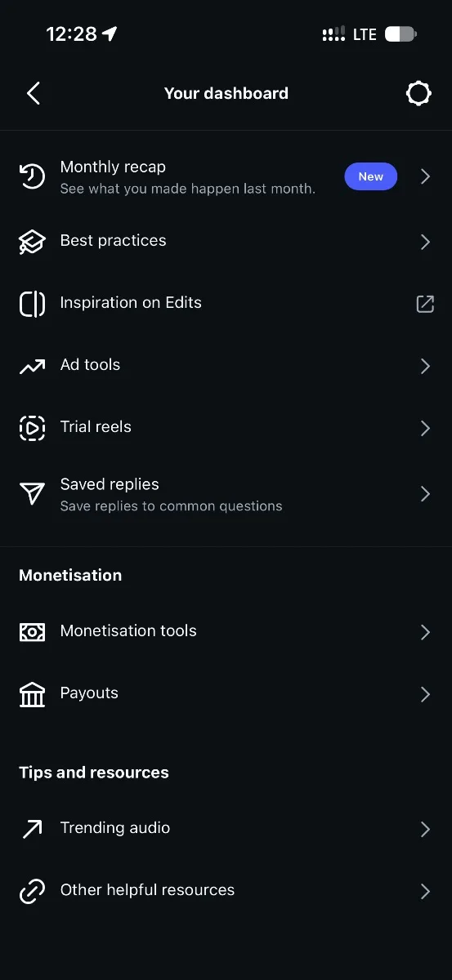Viewport: 452px width, 980px height.
Task: Expand Best practices with its chevron
Action: [x=425, y=242]
